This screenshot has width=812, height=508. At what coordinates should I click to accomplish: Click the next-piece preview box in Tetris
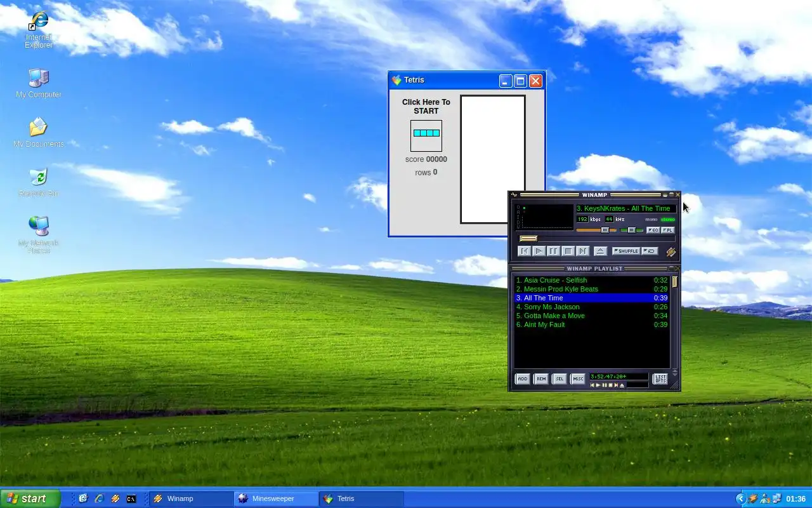click(426, 135)
